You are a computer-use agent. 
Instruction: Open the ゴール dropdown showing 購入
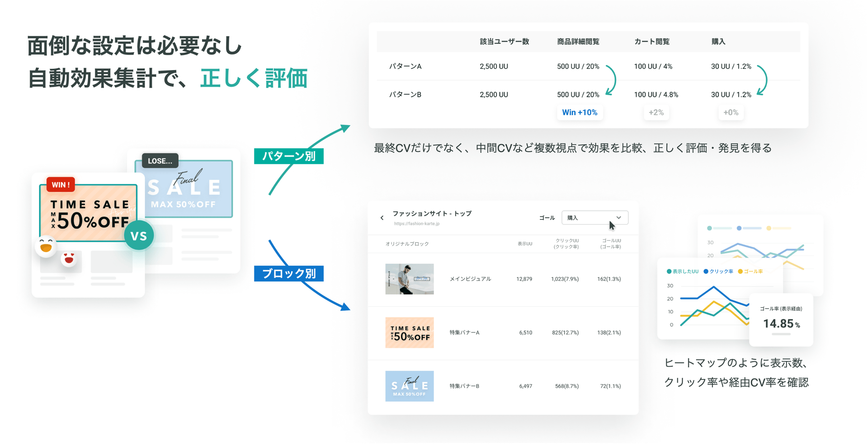click(x=594, y=218)
